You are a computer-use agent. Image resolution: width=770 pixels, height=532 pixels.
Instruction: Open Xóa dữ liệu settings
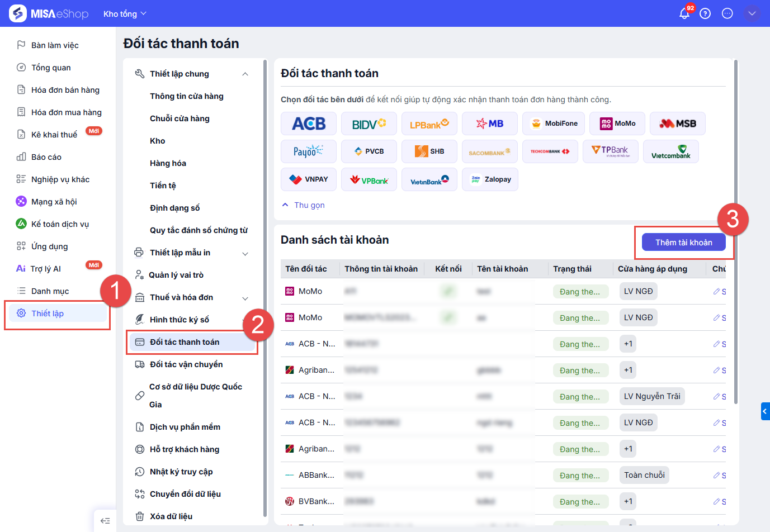pos(171,516)
